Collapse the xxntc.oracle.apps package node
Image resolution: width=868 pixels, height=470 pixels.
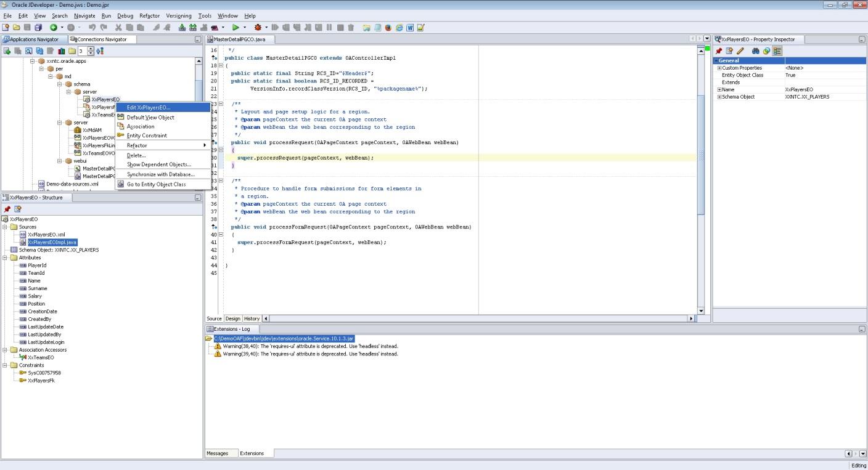coord(33,61)
